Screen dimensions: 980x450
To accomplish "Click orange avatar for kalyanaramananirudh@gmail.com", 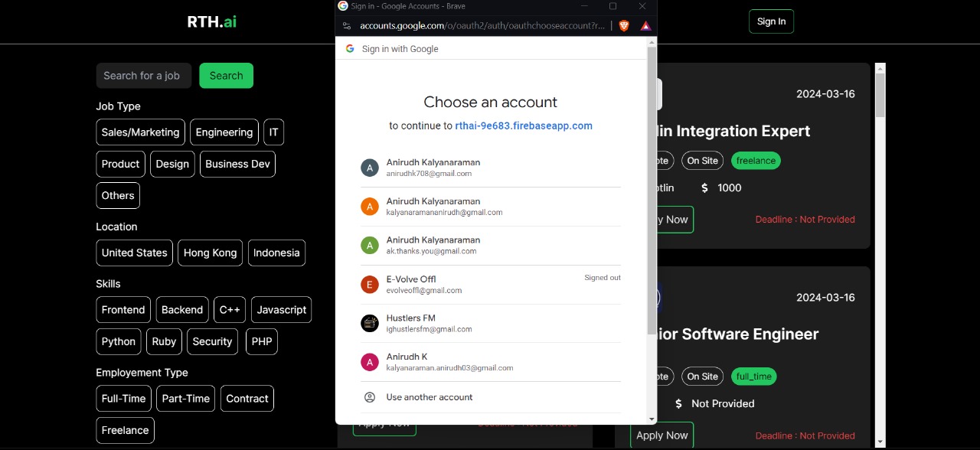I will pyautogui.click(x=370, y=207).
